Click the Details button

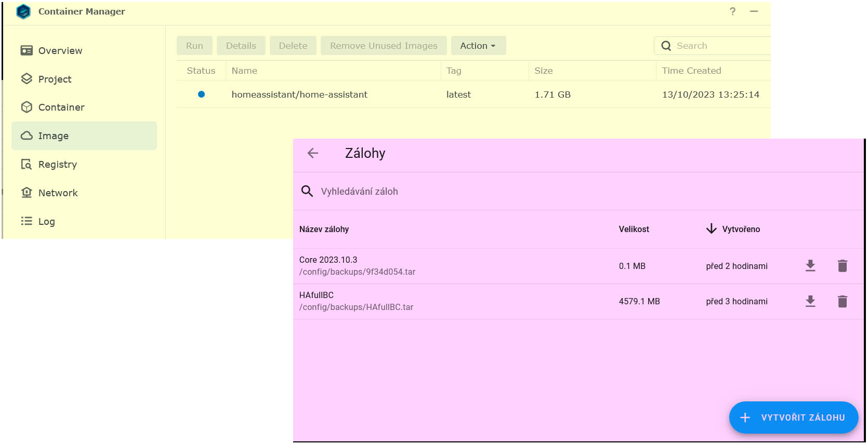241,46
